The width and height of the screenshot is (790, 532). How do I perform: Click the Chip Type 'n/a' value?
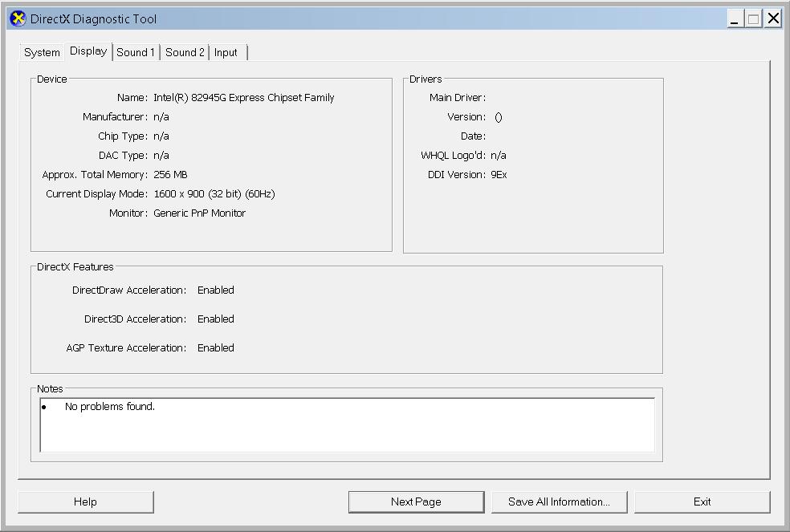point(161,136)
